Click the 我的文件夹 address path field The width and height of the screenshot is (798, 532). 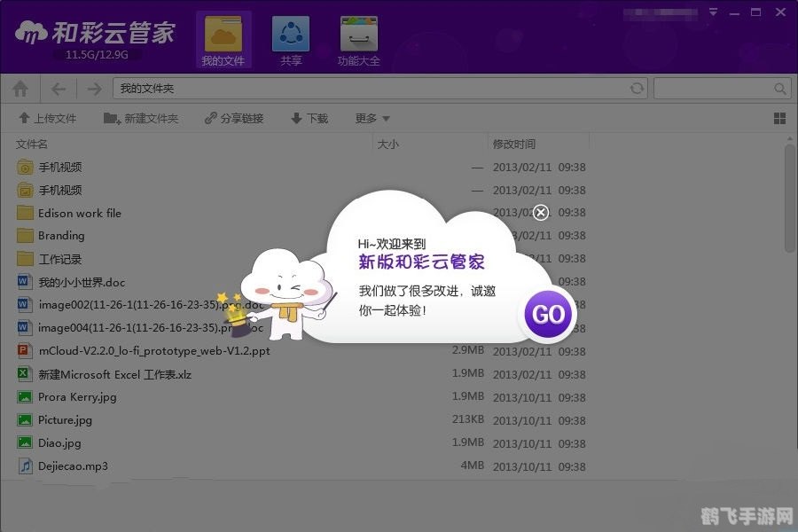(x=372, y=89)
